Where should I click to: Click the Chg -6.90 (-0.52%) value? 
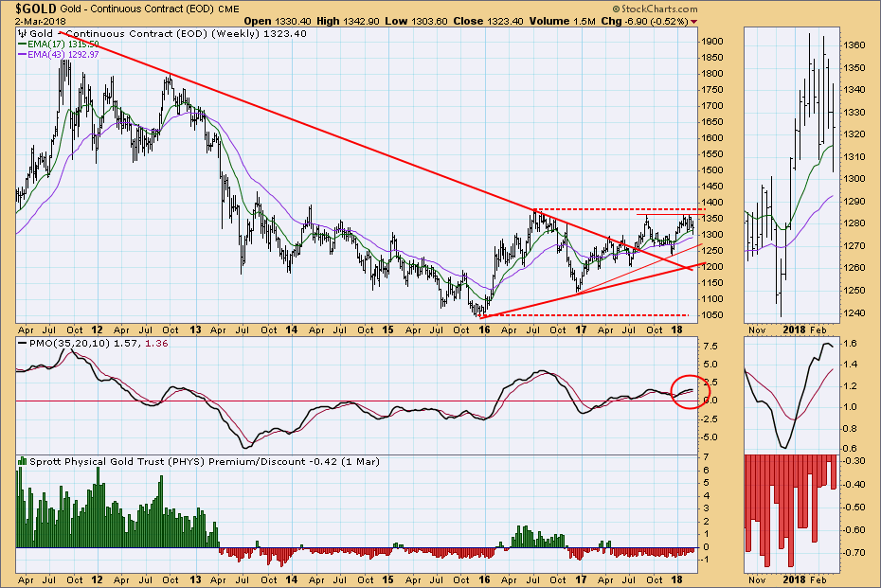(644, 21)
